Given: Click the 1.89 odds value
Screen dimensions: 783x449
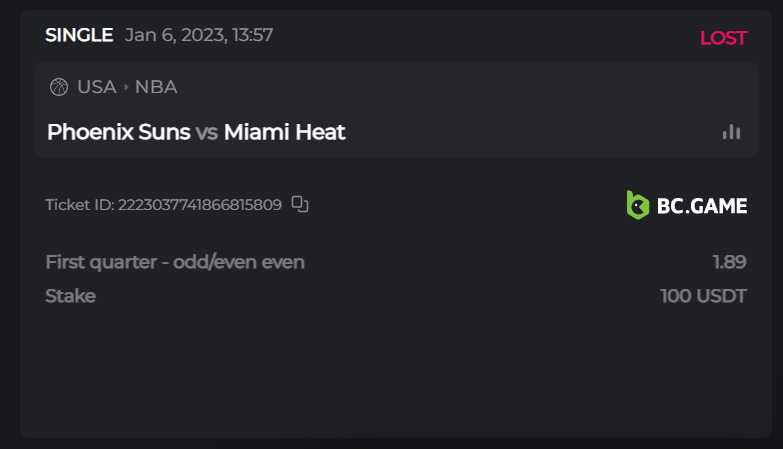Looking at the screenshot, I should tap(729, 262).
